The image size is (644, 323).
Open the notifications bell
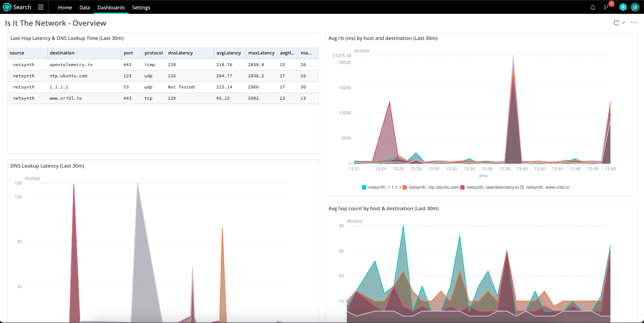pyautogui.click(x=593, y=8)
